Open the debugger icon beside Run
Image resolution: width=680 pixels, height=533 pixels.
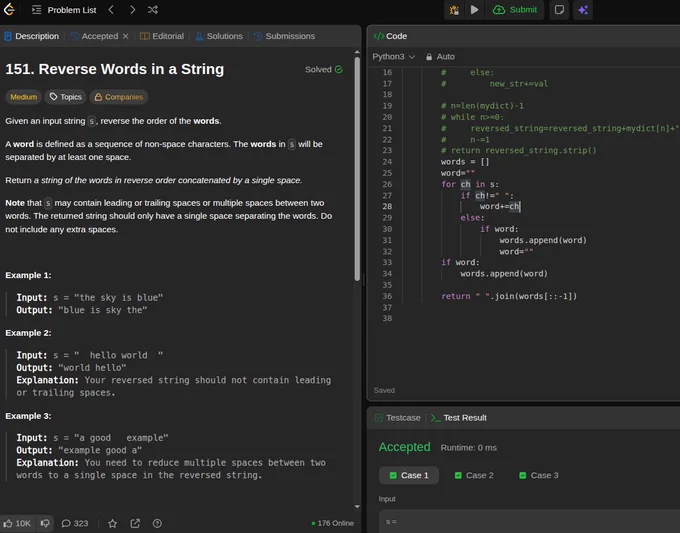pos(454,10)
